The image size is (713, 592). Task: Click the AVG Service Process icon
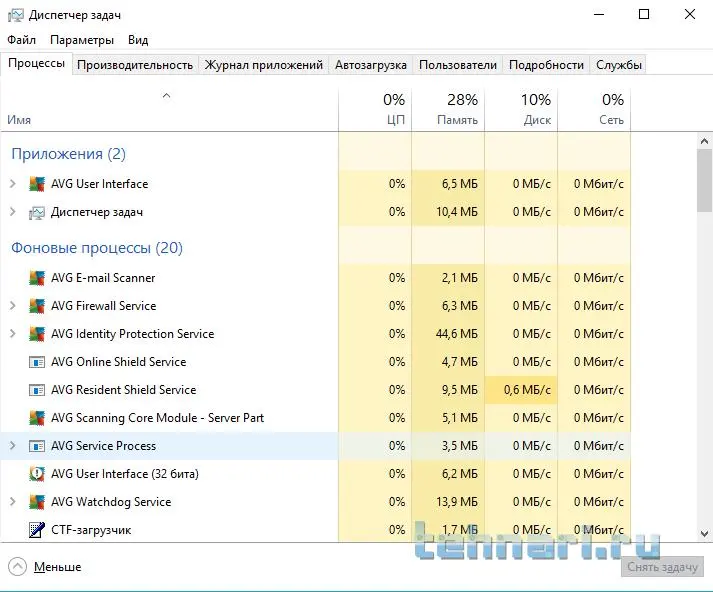tap(37, 446)
